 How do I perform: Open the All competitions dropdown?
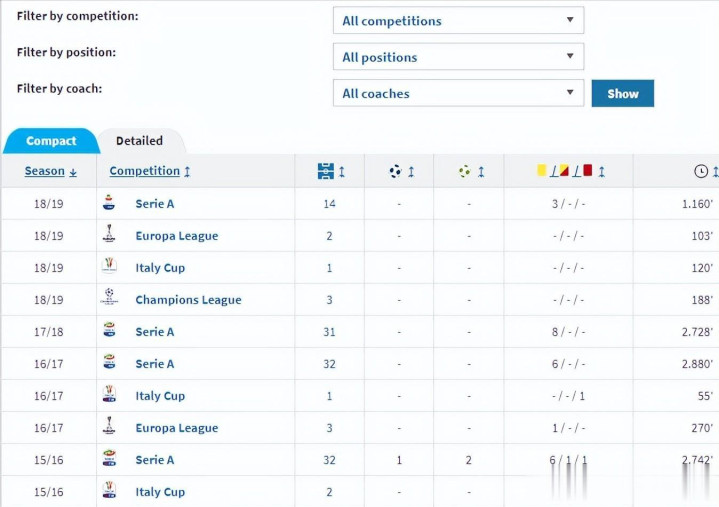pos(459,20)
